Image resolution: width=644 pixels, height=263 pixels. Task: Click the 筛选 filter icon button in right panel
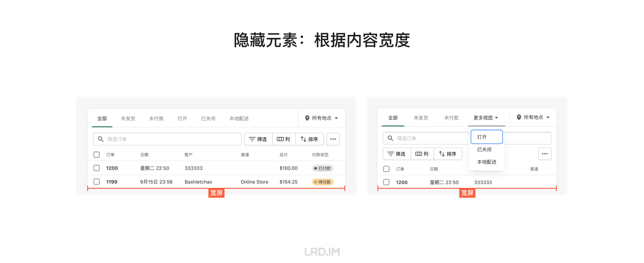(x=397, y=154)
